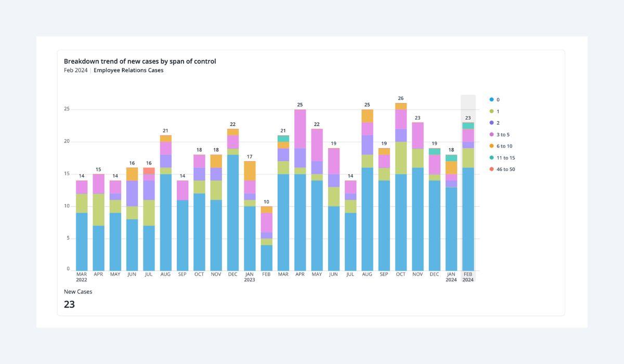Click the JAN 2024 axis label
Viewport: 624px width, 364px height.
pos(451,277)
